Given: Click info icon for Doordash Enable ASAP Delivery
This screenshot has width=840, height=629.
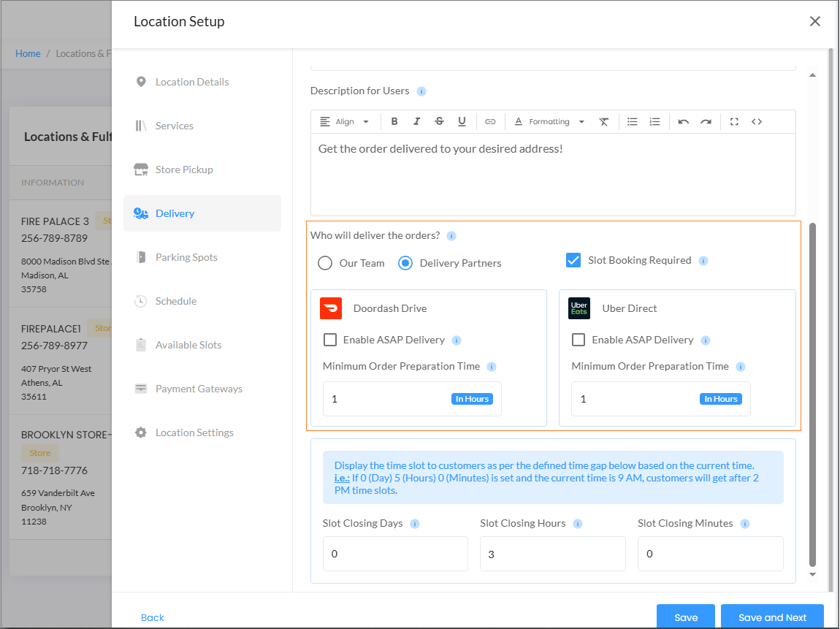Looking at the screenshot, I should pyautogui.click(x=457, y=340).
